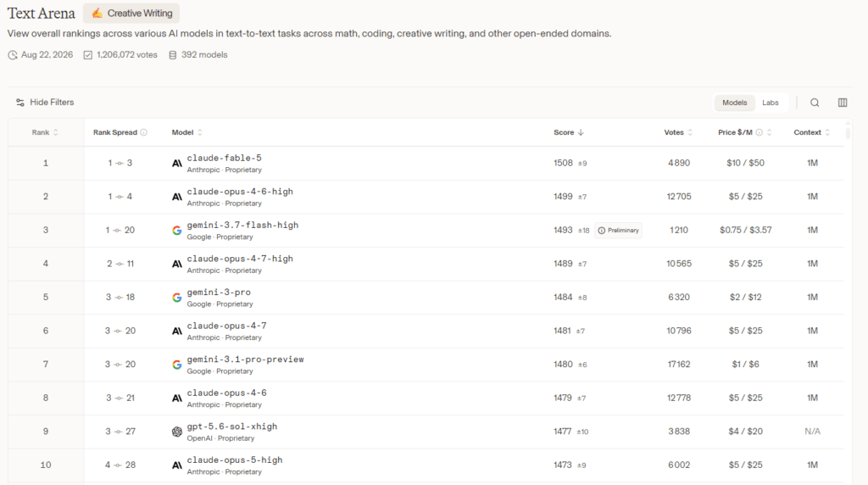Sort the table by Context

point(811,132)
